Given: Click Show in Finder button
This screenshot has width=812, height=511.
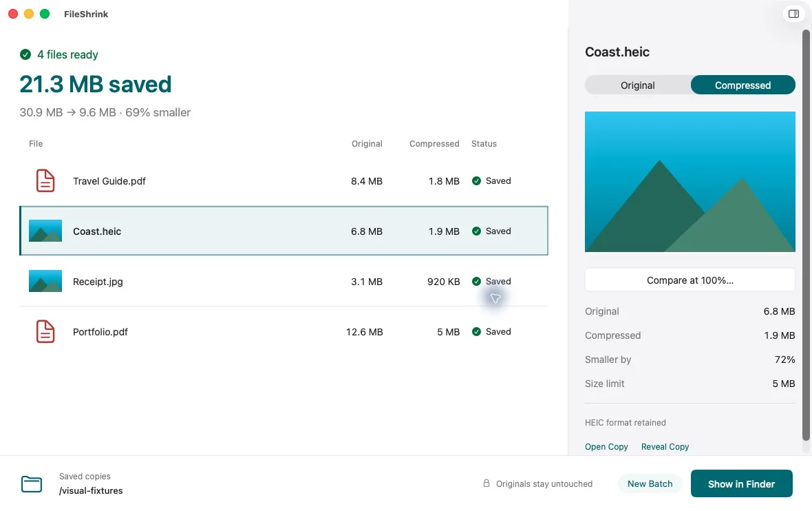Looking at the screenshot, I should tap(742, 483).
